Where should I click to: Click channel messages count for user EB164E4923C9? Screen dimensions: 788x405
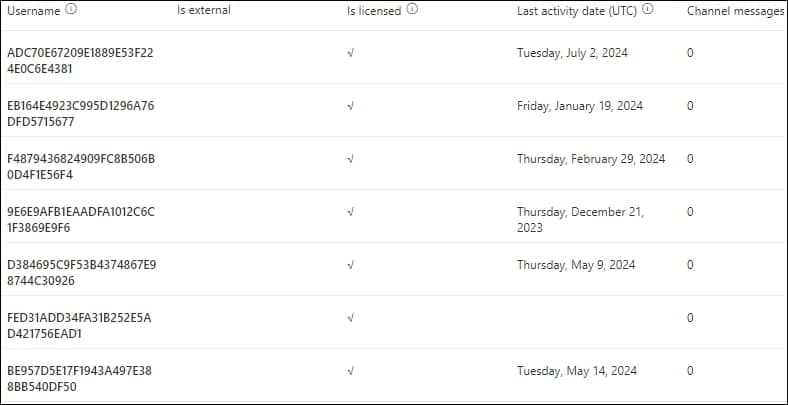click(x=691, y=106)
